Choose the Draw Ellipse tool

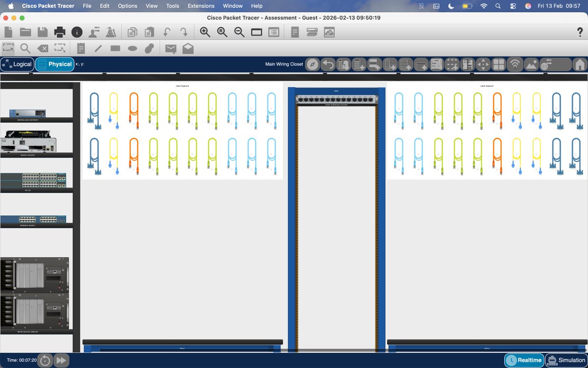click(132, 48)
